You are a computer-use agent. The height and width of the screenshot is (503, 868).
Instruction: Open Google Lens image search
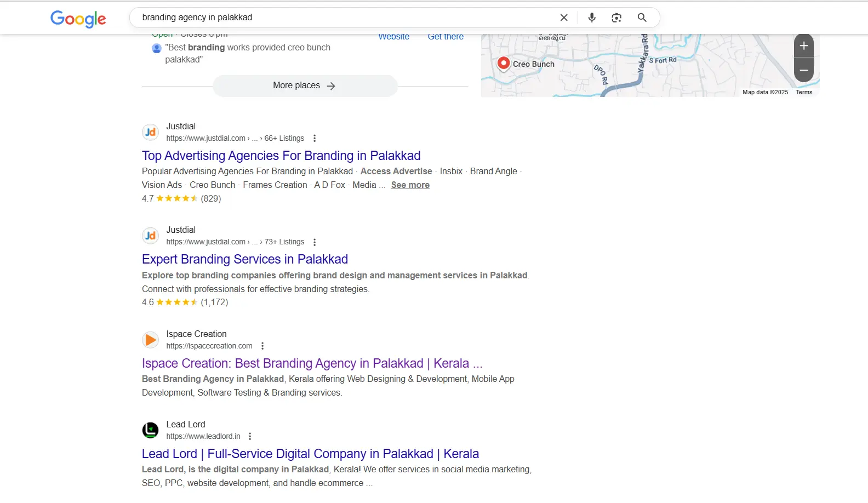coord(616,18)
